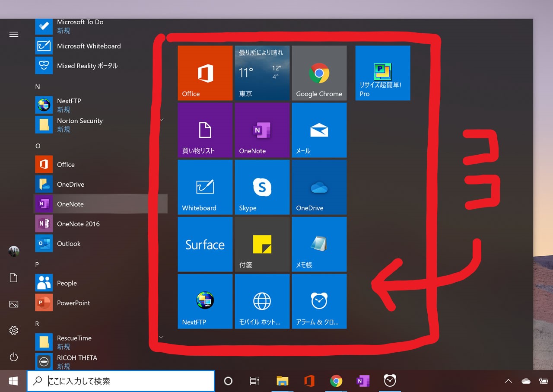
Task: Expand the Start menu hamburger navigation
Action: (x=14, y=35)
